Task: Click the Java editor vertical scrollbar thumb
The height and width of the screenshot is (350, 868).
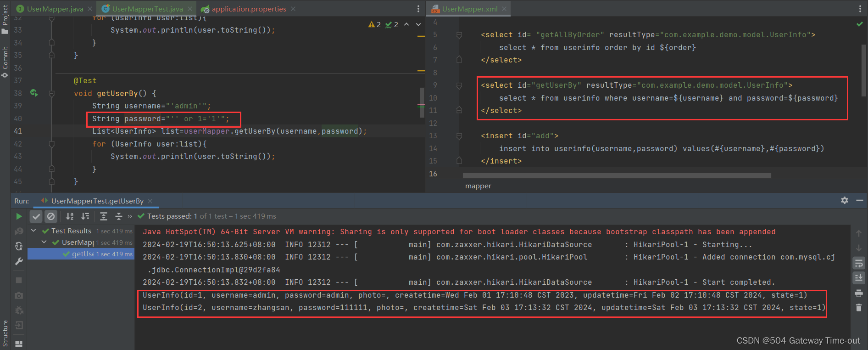Action: coord(423,103)
